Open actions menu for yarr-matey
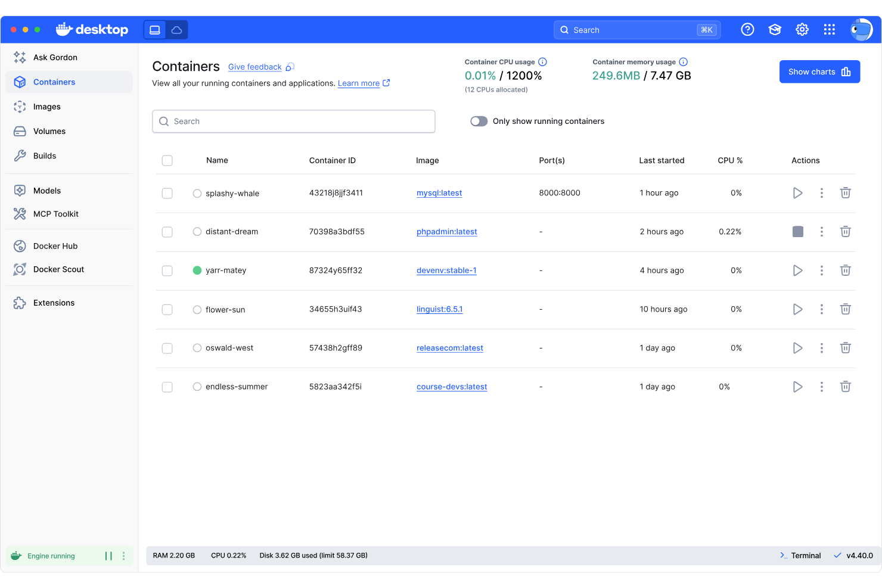This screenshot has height=588, width=882. pyautogui.click(x=822, y=270)
